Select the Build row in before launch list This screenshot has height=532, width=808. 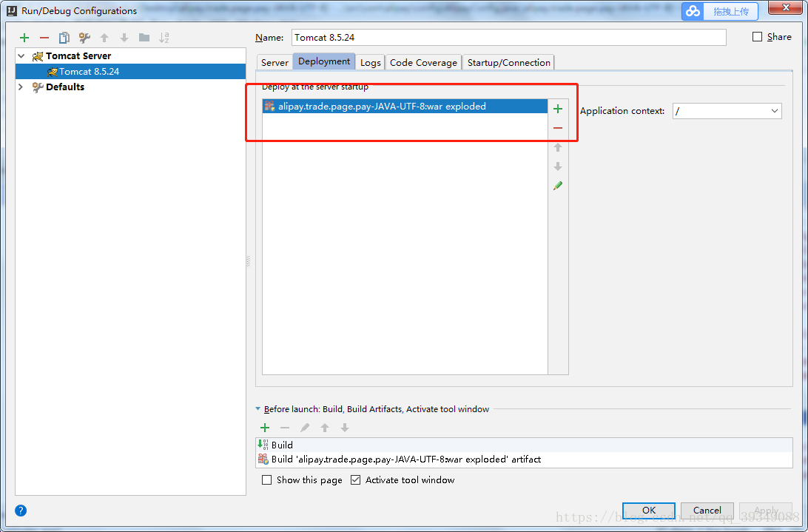coord(524,445)
